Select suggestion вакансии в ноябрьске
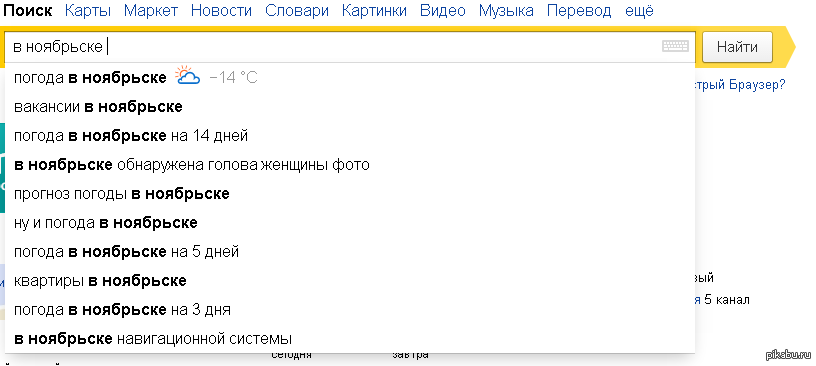Screen dimensions: 816x366 pyautogui.click(x=350, y=107)
